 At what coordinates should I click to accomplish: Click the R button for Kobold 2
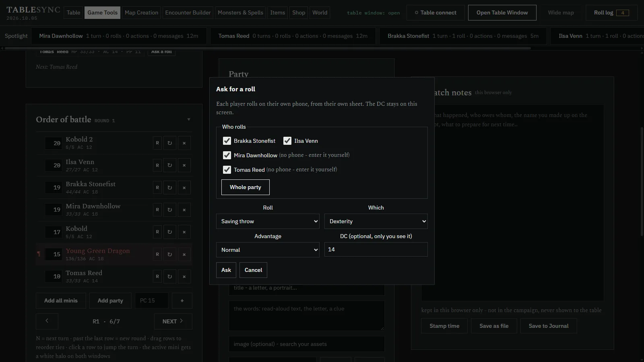point(157,143)
